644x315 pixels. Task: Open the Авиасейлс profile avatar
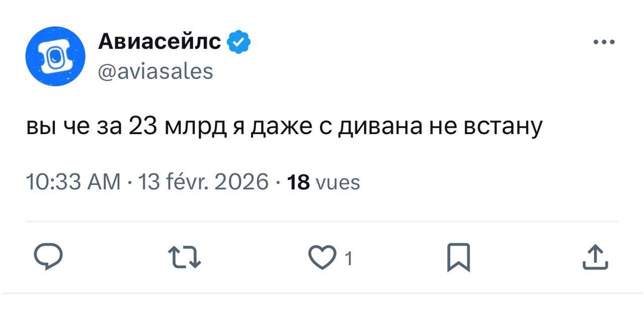[x=55, y=56]
